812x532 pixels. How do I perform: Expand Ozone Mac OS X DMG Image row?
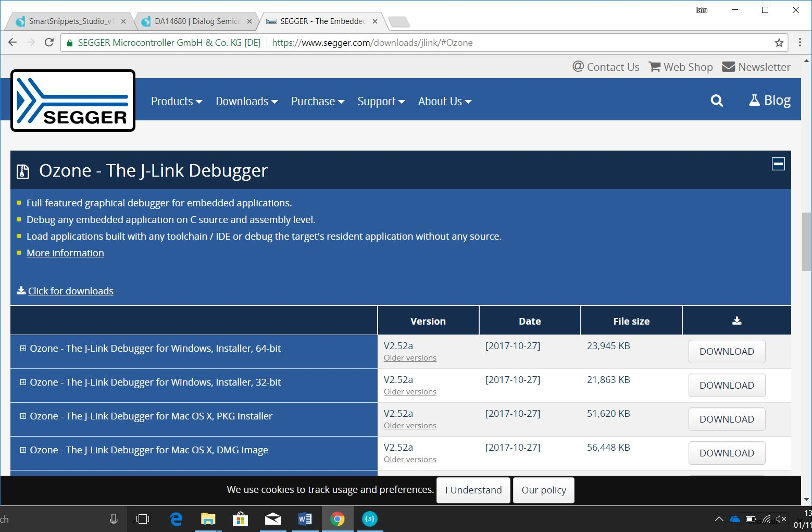tap(23, 450)
